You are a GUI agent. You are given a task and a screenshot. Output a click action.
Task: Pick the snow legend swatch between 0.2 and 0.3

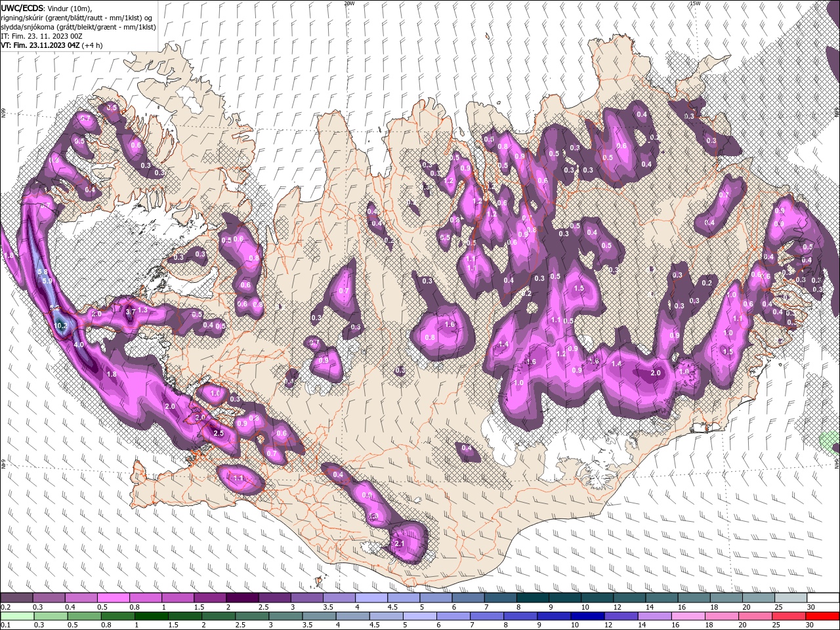click(16, 598)
